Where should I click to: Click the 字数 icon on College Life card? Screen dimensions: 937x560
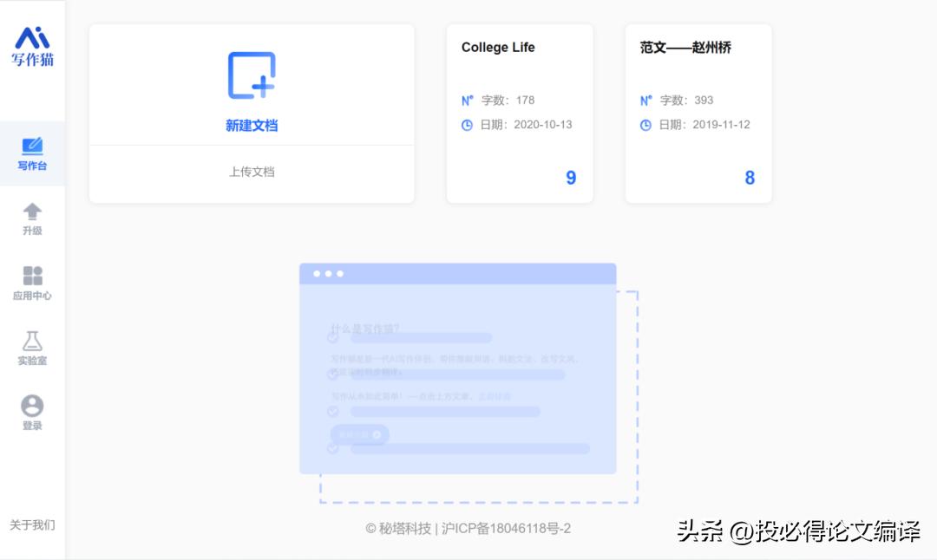click(x=467, y=100)
